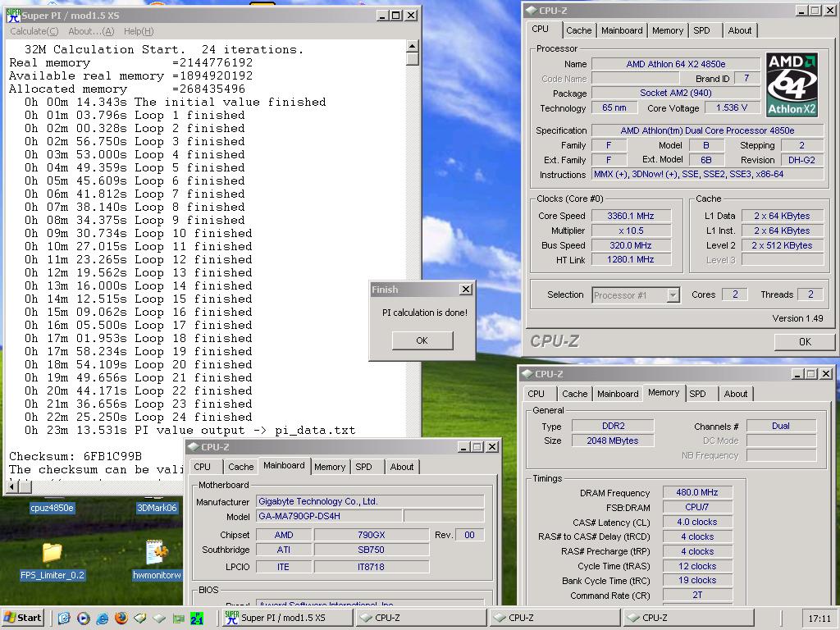Viewport: 840px width, 630px height.
Task: Click the DRAM Frequency value 480.0 MHz
Action: coord(697,492)
